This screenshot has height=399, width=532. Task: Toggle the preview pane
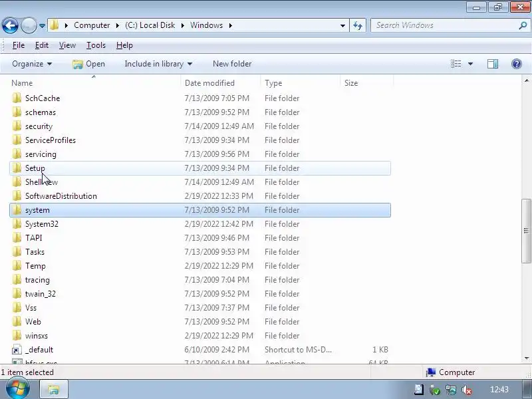493,64
